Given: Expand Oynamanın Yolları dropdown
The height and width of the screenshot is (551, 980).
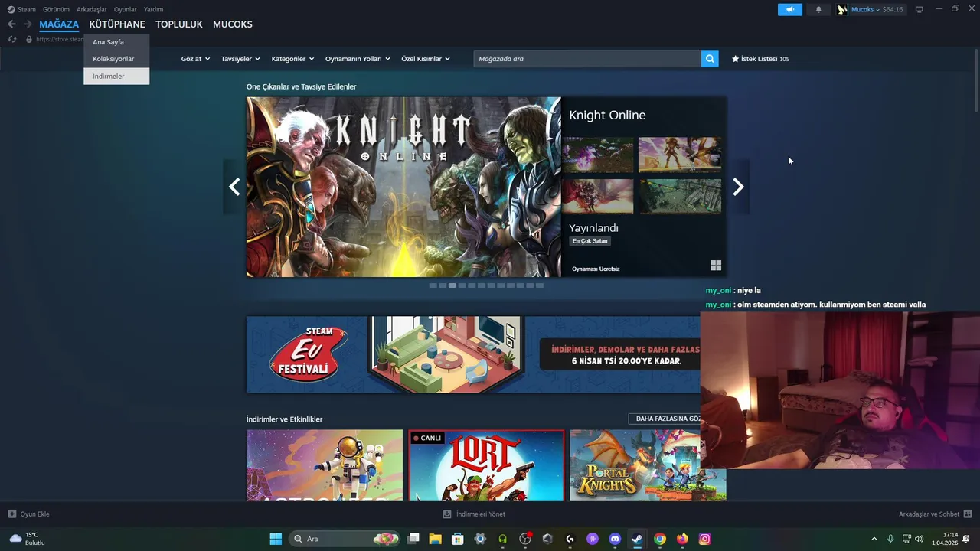Looking at the screenshot, I should click(358, 59).
